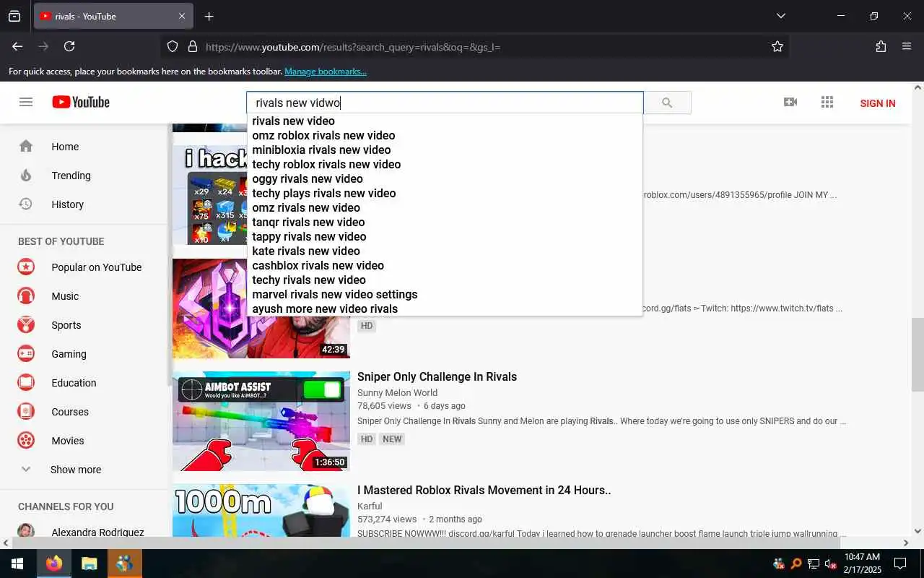Open the create video camera icon
Screen dimensions: 924x578
[790, 102]
